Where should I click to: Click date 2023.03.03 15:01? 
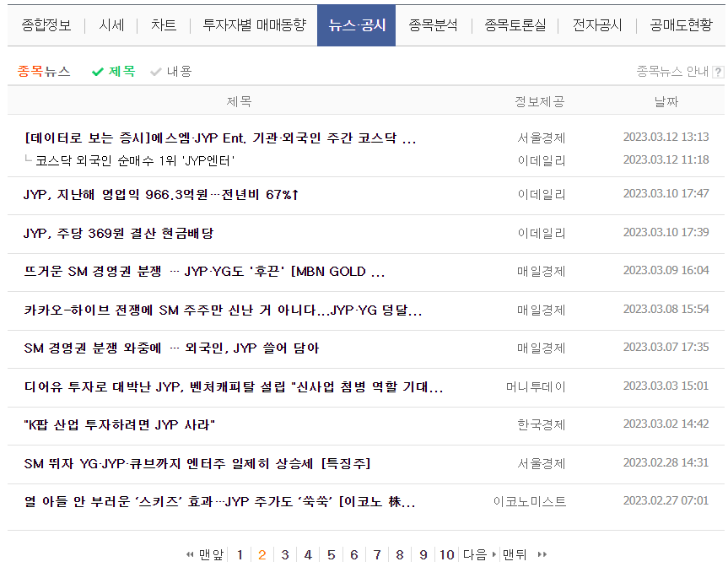(x=666, y=386)
